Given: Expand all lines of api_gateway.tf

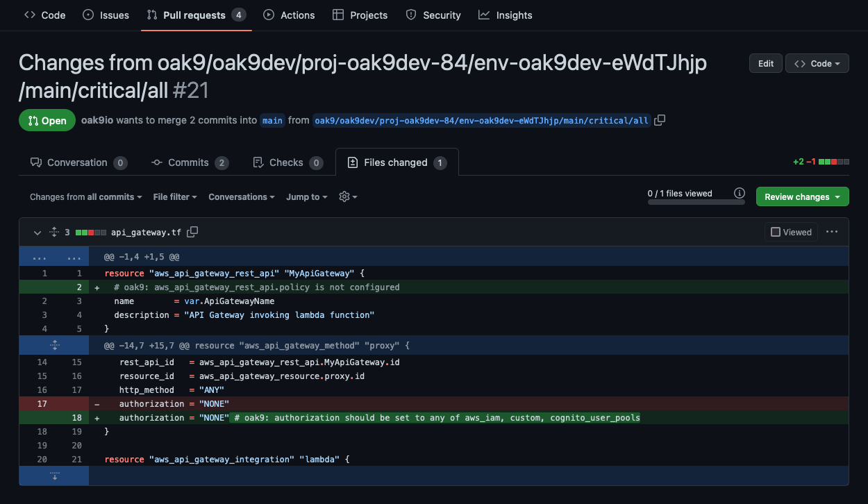Looking at the screenshot, I should [54, 232].
